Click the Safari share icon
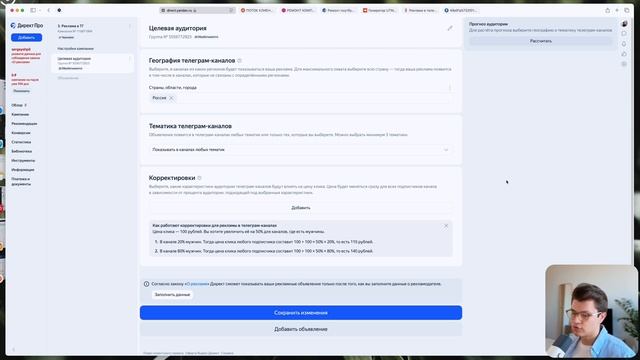This screenshot has width=640, height=360. click(607, 10)
